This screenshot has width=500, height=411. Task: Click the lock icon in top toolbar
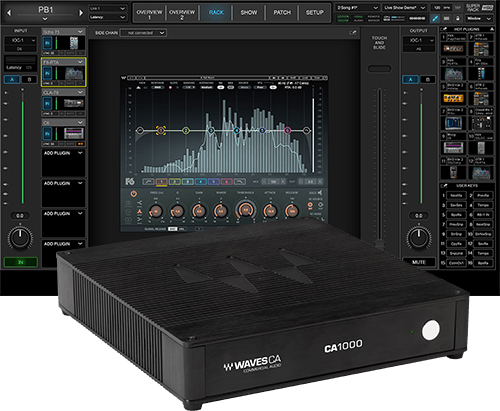click(x=458, y=18)
